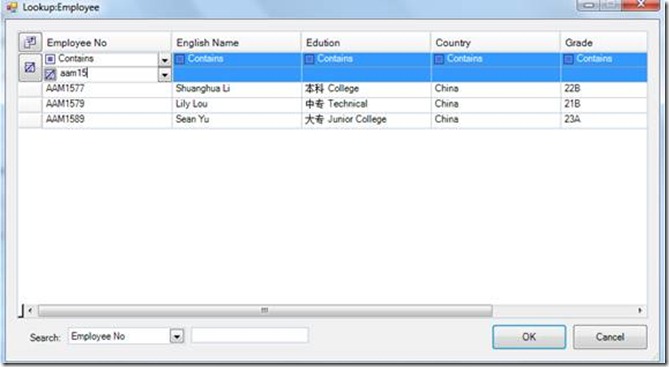Close the Lookup:Employee window

pyautogui.click(x=641, y=5)
